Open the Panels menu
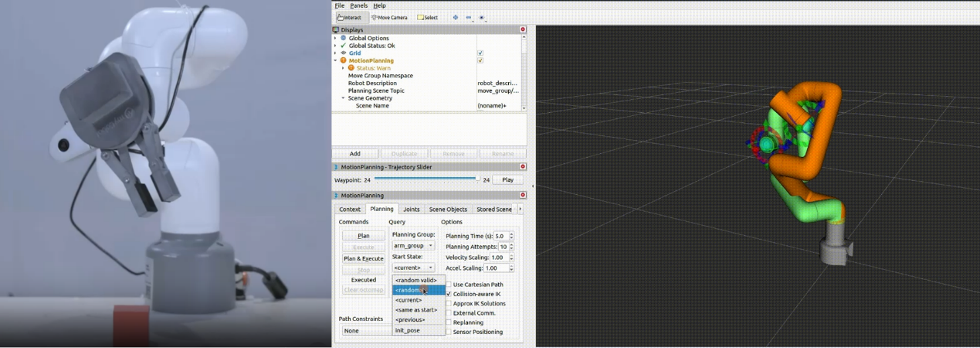The width and height of the screenshot is (980, 348). [x=358, y=5]
